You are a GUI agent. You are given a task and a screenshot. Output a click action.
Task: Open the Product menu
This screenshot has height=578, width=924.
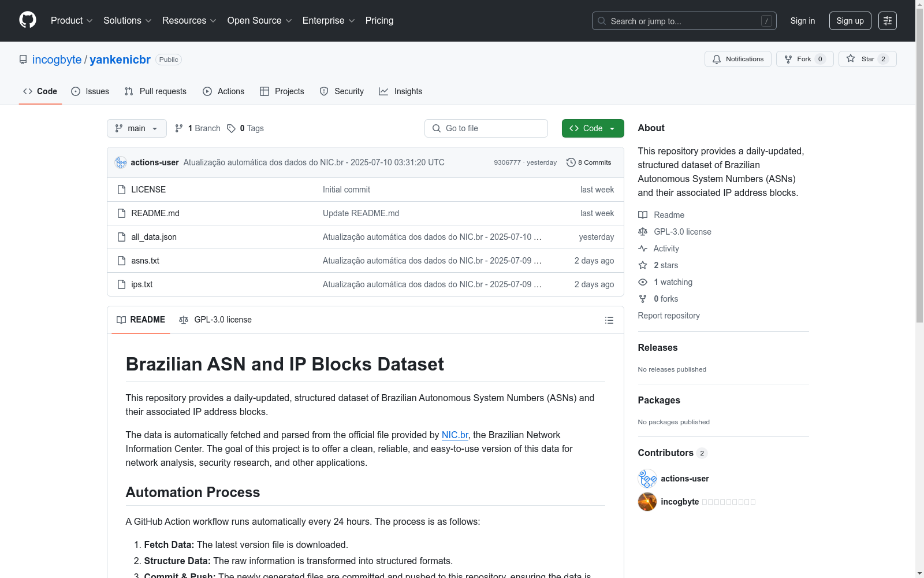click(x=72, y=21)
